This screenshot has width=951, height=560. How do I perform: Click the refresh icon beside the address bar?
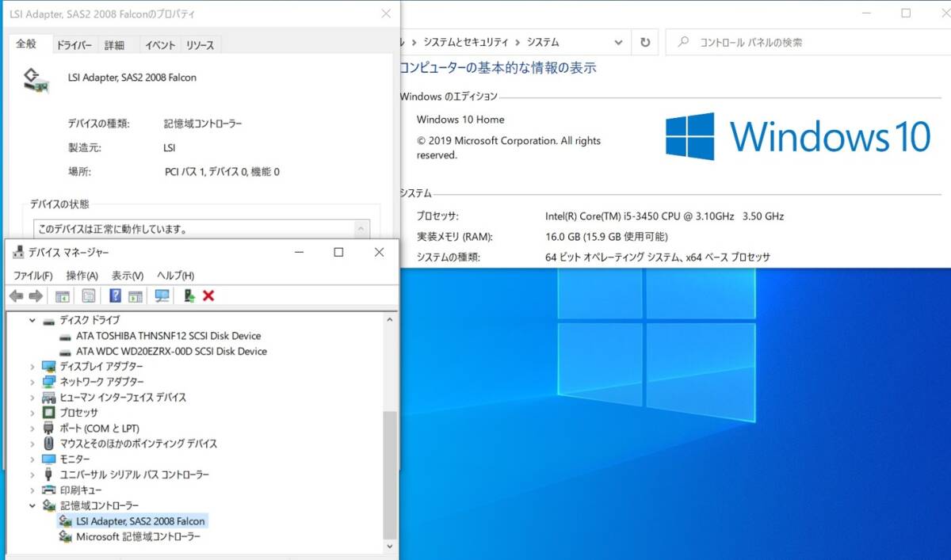[x=646, y=43]
